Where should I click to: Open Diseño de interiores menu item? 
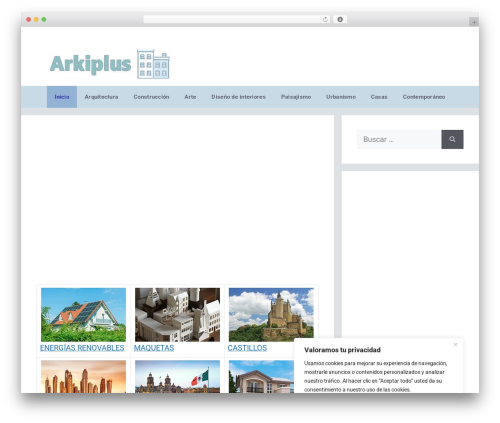(238, 97)
